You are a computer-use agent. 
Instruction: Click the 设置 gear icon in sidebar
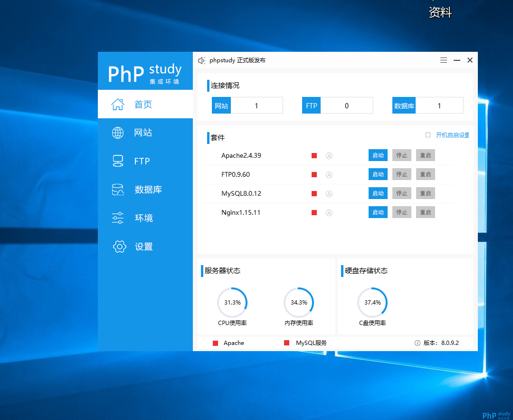coord(119,247)
